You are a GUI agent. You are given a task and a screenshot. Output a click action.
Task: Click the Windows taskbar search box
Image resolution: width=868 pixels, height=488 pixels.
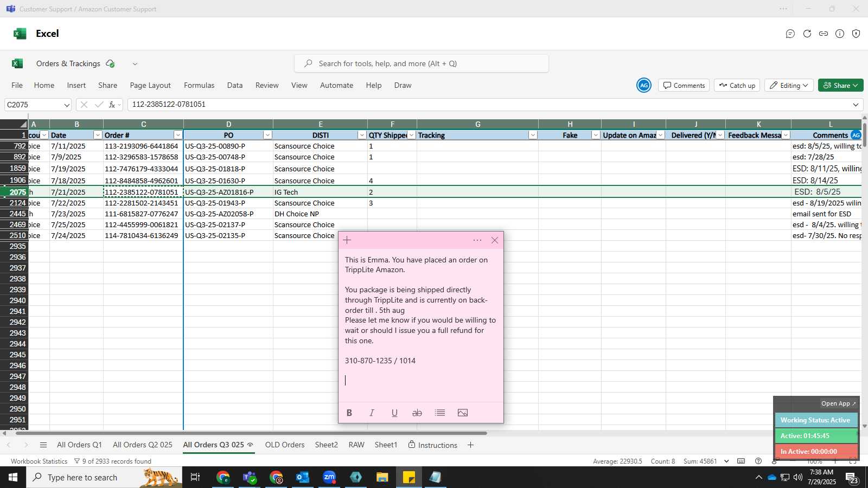pyautogui.click(x=104, y=477)
